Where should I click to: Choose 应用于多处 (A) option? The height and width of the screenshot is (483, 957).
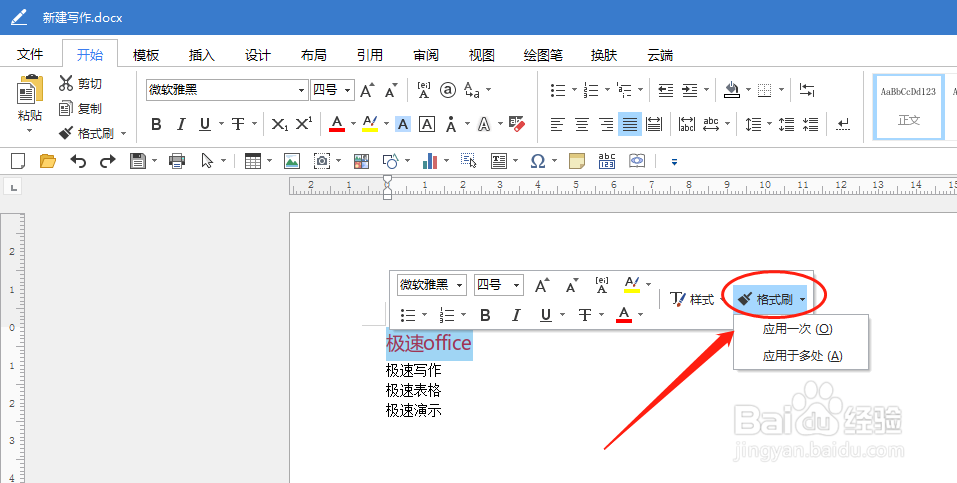coord(800,355)
